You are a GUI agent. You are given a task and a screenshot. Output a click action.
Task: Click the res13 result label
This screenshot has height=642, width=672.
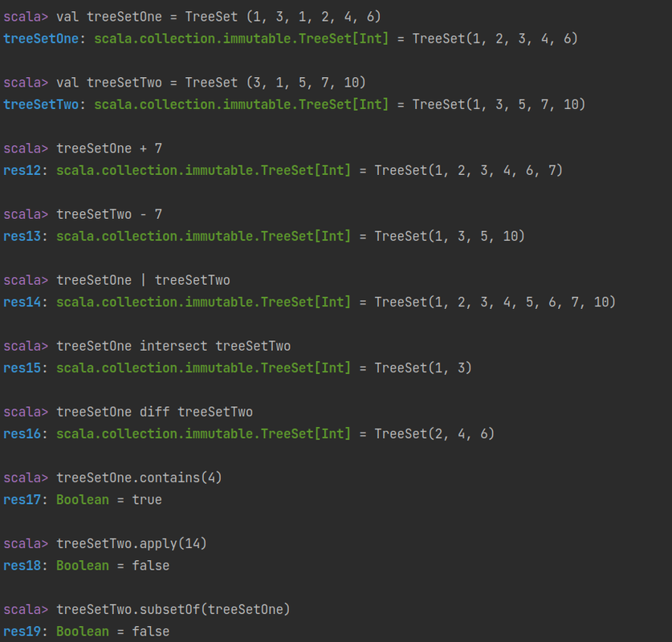tap(22, 237)
